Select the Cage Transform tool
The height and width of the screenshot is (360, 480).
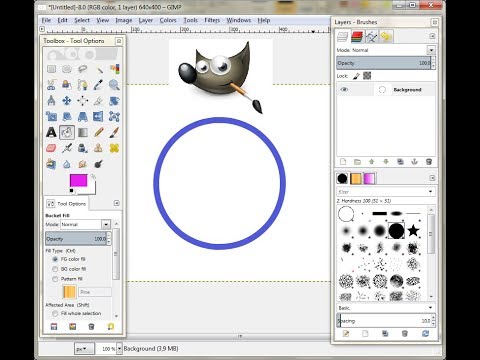click(114, 116)
